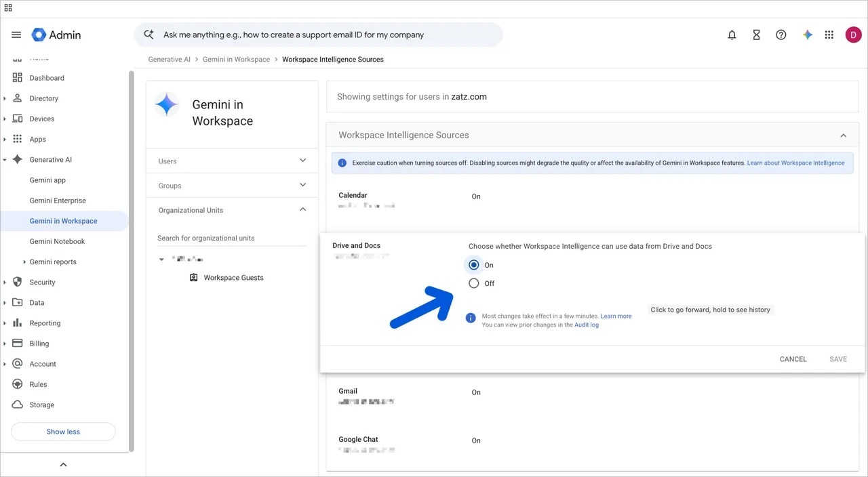Click the Reporting bar chart icon
The height and width of the screenshot is (477, 868).
18,323
